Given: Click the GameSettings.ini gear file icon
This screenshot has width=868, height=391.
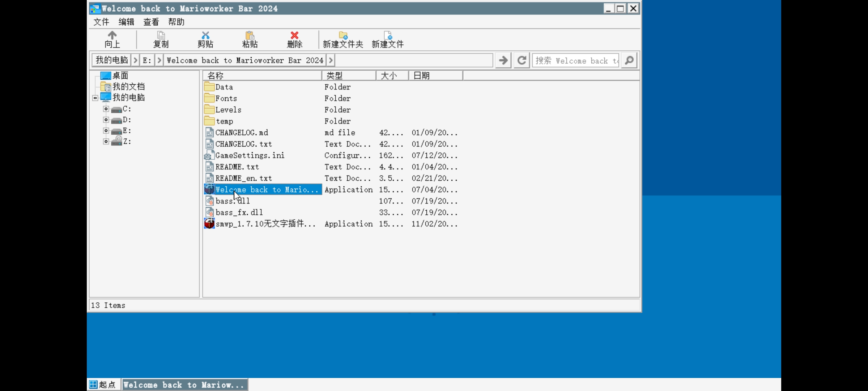Looking at the screenshot, I should click(209, 155).
